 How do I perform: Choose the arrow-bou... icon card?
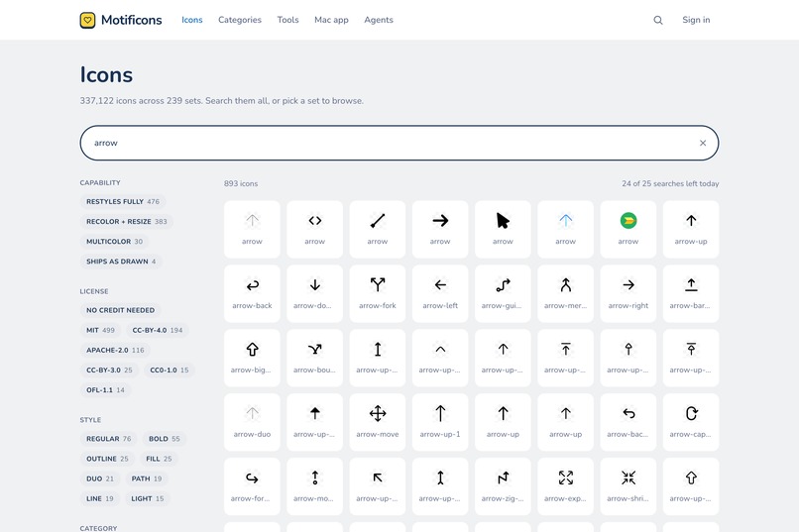click(315, 358)
